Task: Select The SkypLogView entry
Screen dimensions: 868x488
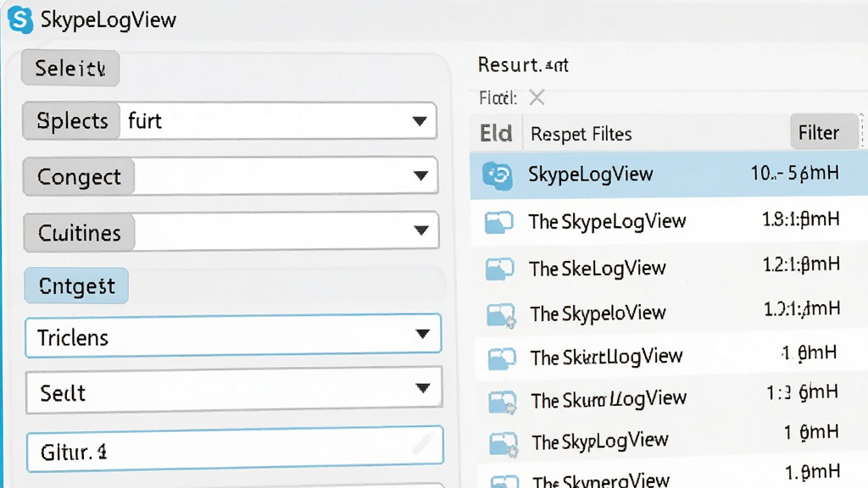Action: tap(600, 441)
